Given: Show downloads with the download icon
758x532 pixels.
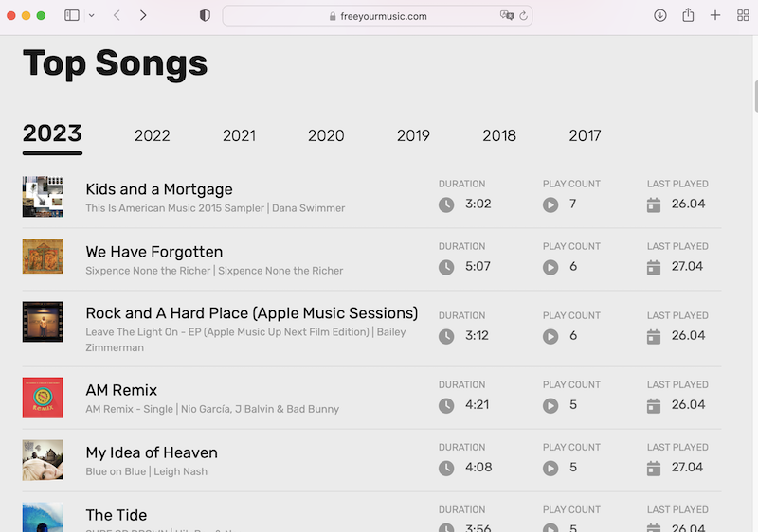Looking at the screenshot, I should [660, 15].
